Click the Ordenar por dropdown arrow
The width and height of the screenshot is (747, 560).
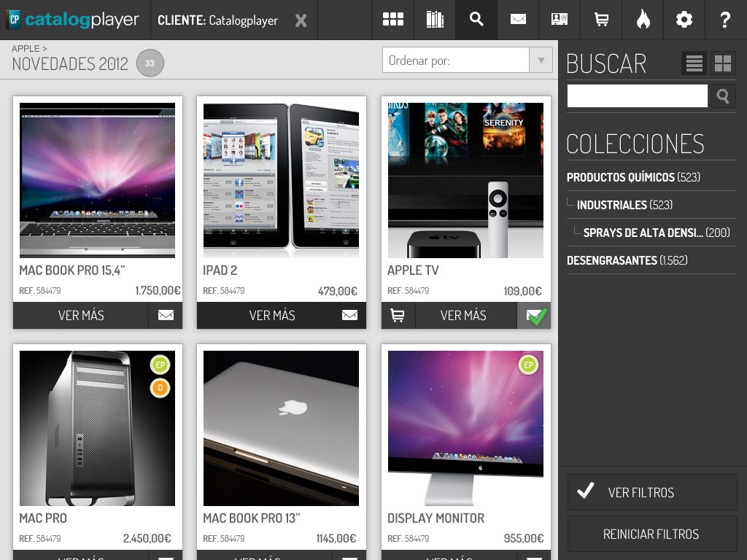click(x=541, y=60)
